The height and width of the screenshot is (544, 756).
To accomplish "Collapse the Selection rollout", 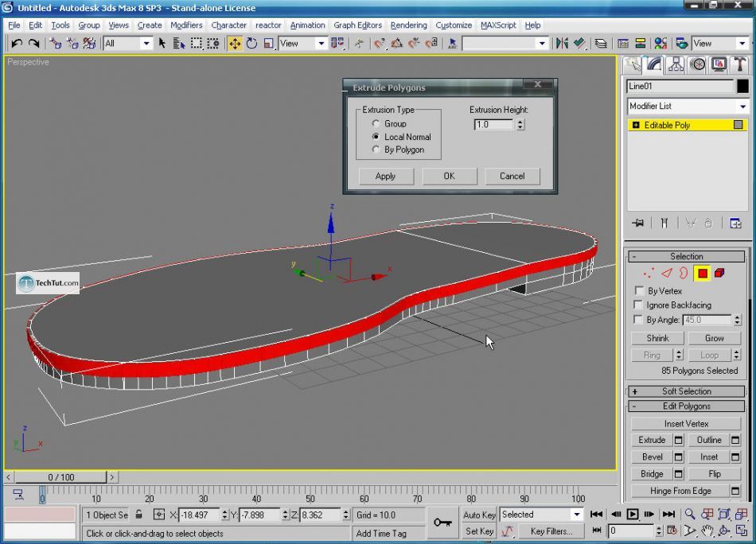I will (x=686, y=256).
